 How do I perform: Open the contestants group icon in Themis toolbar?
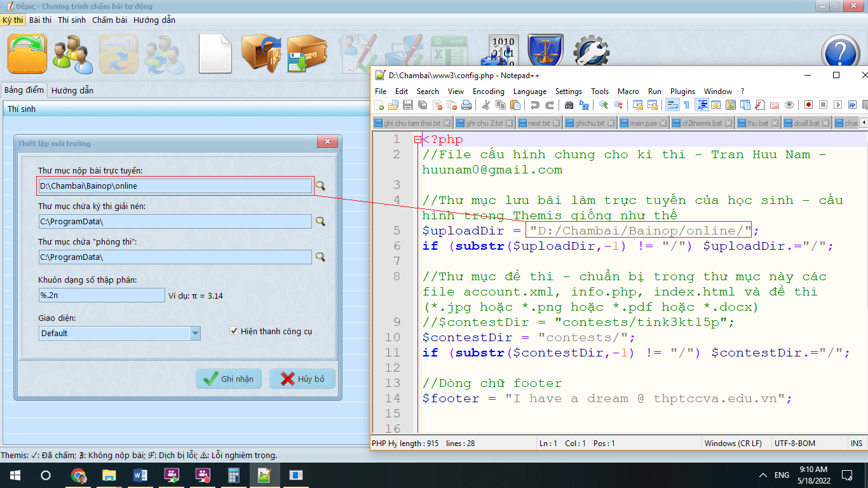pos(72,54)
